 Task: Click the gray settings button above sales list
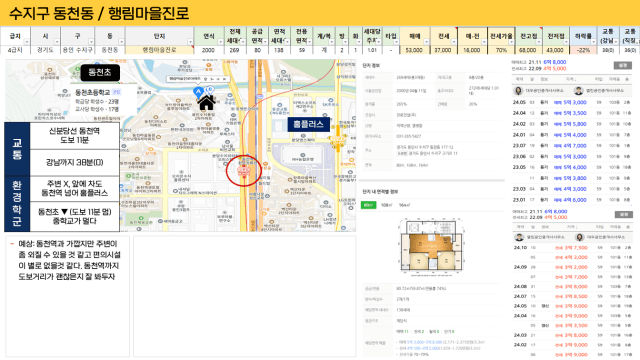(623, 65)
